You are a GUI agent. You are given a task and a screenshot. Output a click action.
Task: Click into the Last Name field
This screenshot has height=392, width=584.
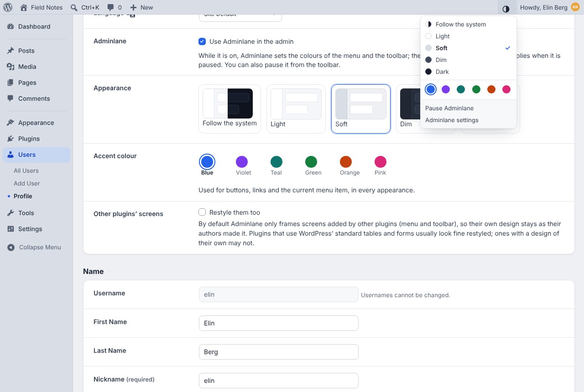[x=279, y=352]
